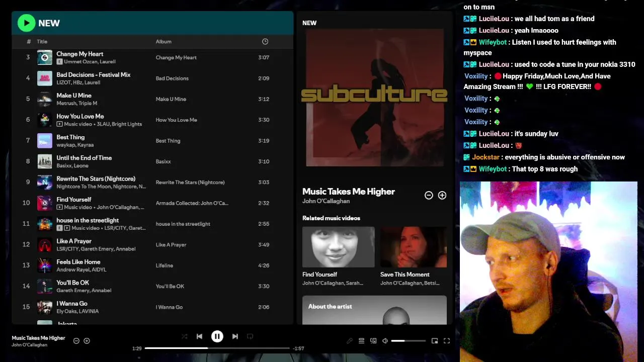Screen dimensions: 644x362
Task: Click the Like A Prayer cover thumbnail
Action: pyautogui.click(x=45, y=245)
